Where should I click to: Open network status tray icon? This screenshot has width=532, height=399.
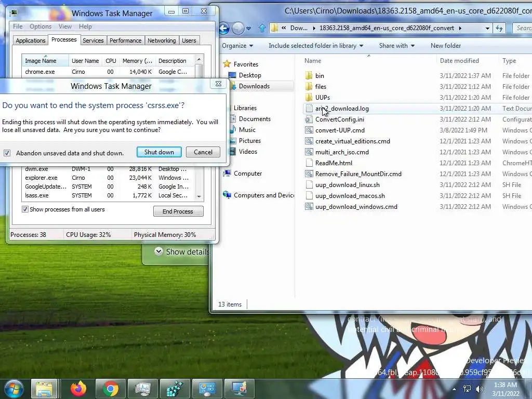pyautogui.click(x=467, y=389)
